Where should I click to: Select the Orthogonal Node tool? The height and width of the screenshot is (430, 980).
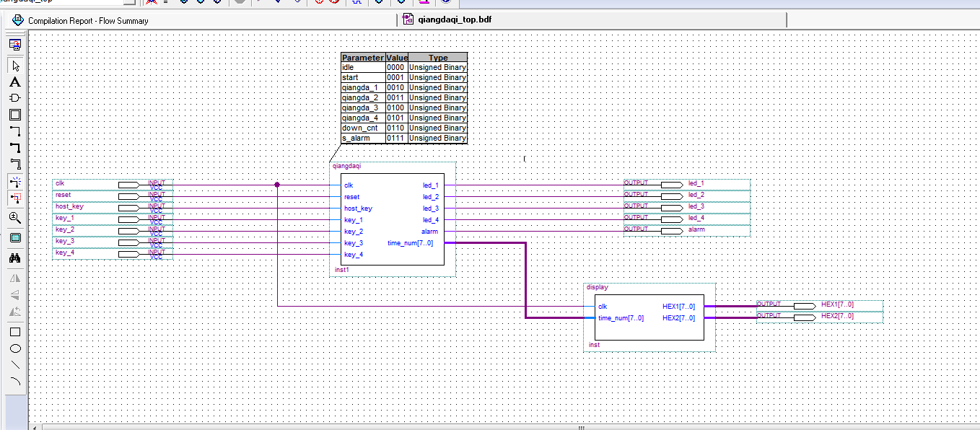(x=14, y=131)
